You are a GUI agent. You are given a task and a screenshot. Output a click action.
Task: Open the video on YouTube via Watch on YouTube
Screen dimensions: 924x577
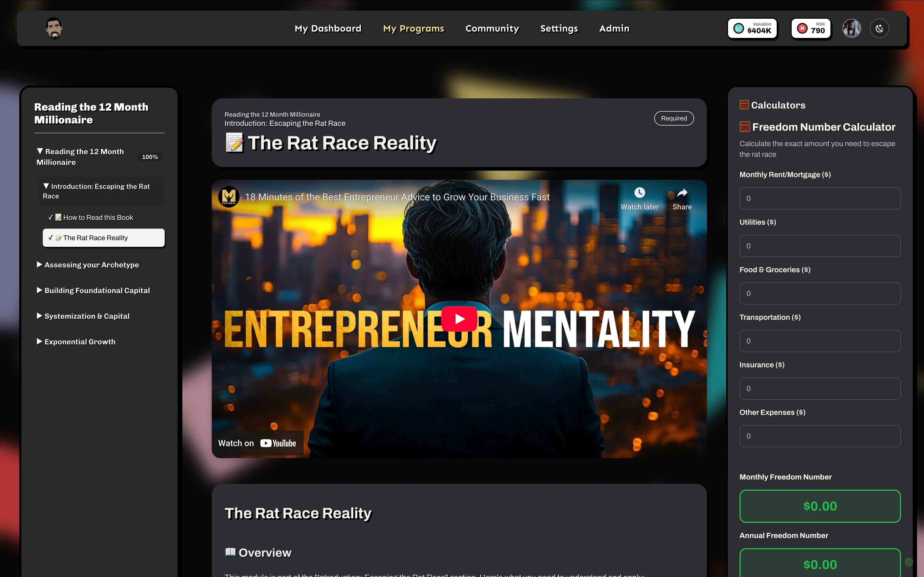(x=257, y=443)
